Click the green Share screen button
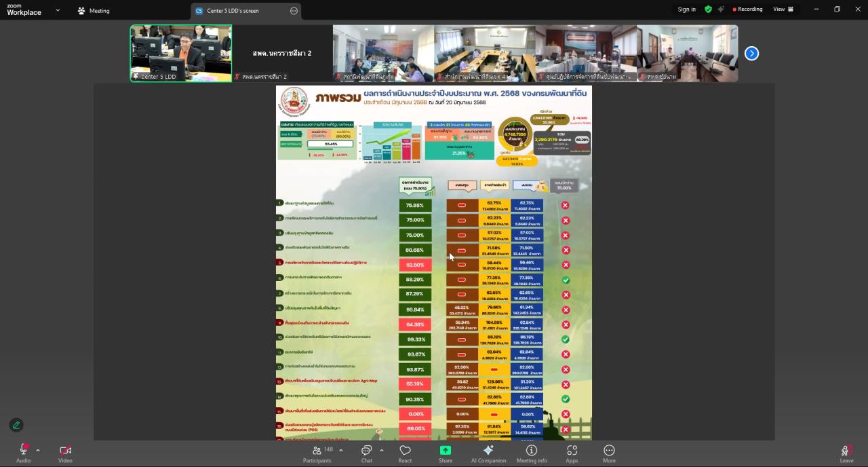Image resolution: width=868 pixels, height=467 pixels. tap(446, 452)
